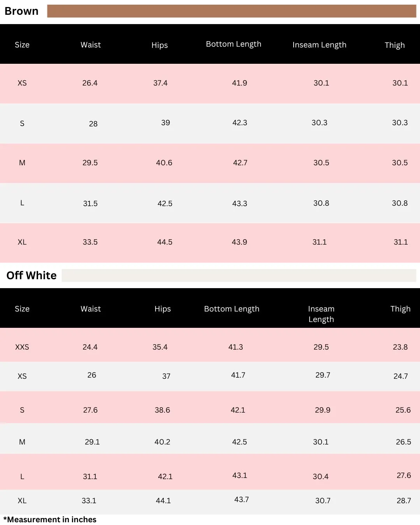Click the Measurement in inches footnote
The image size is (420, 525).
click(50, 520)
